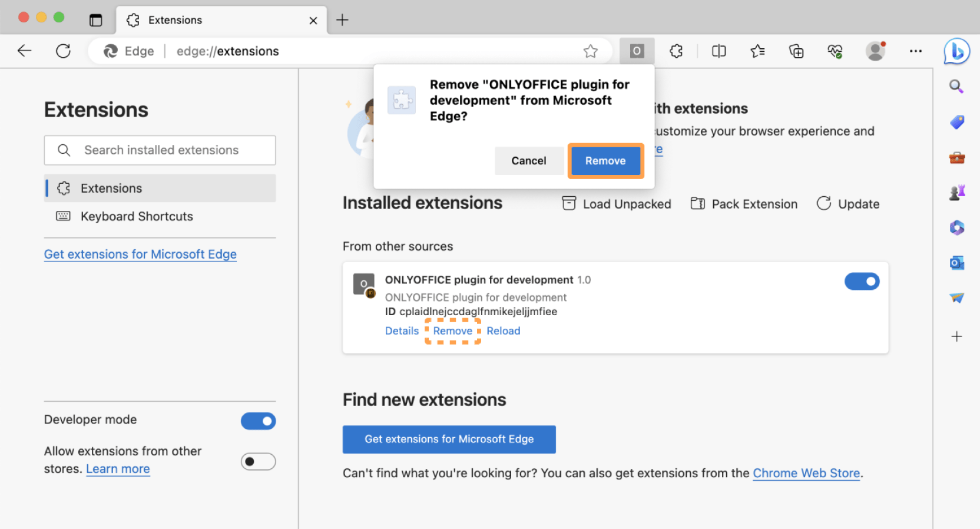Open the sidebar Get extensions for Microsoft Edge link
Screen dimensions: 980x529
(x=140, y=254)
